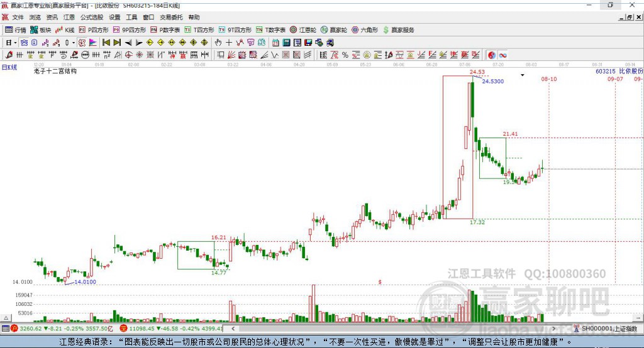The height and width of the screenshot is (348, 644).
Task: Select the square box drawing tool
Action: [221, 55]
